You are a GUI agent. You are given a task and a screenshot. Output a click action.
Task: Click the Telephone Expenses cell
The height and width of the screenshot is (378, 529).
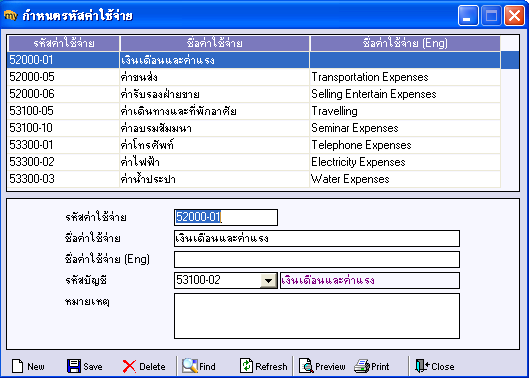click(x=405, y=145)
